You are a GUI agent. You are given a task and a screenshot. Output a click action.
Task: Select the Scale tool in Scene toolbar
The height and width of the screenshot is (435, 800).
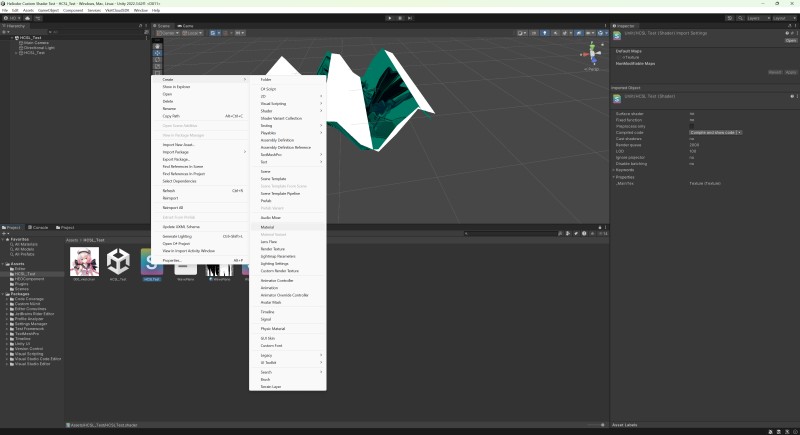[x=157, y=66]
